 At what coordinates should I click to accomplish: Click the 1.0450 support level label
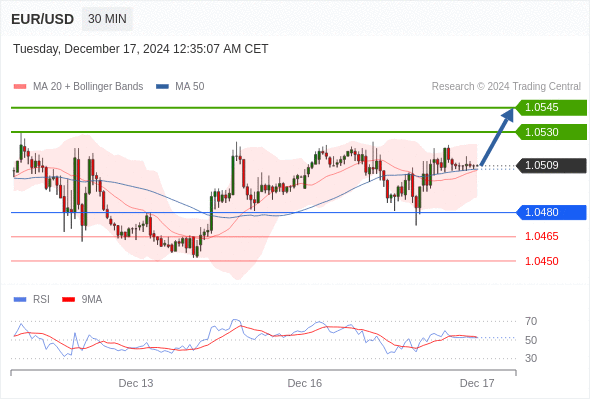click(x=541, y=261)
